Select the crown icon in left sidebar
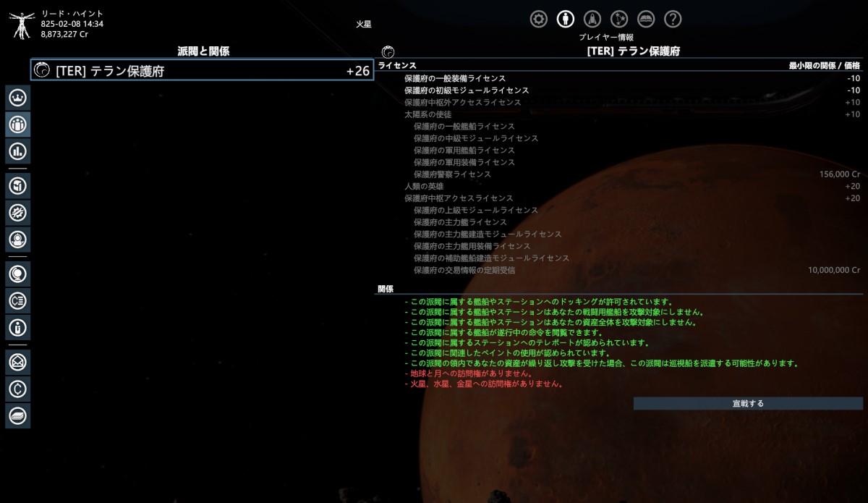This screenshot has height=503, width=868. pyautogui.click(x=18, y=97)
